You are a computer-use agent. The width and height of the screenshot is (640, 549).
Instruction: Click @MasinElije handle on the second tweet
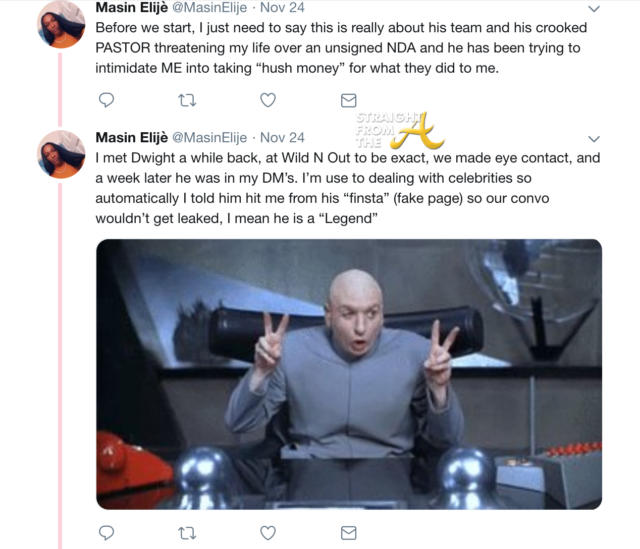pyautogui.click(x=209, y=138)
